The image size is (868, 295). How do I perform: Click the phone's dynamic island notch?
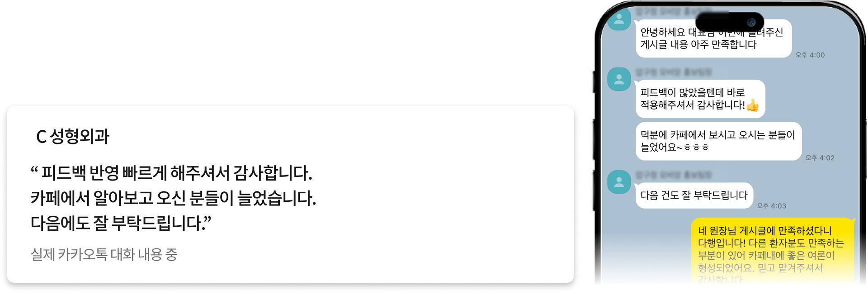pyautogui.click(x=730, y=22)
